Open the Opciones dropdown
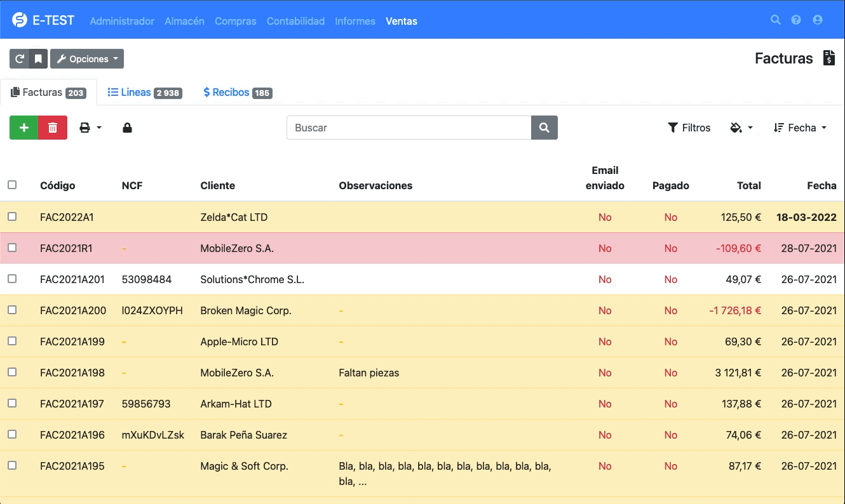Image resolution: width=845 pixels, height=504 pixels. [x=87, y=58]
